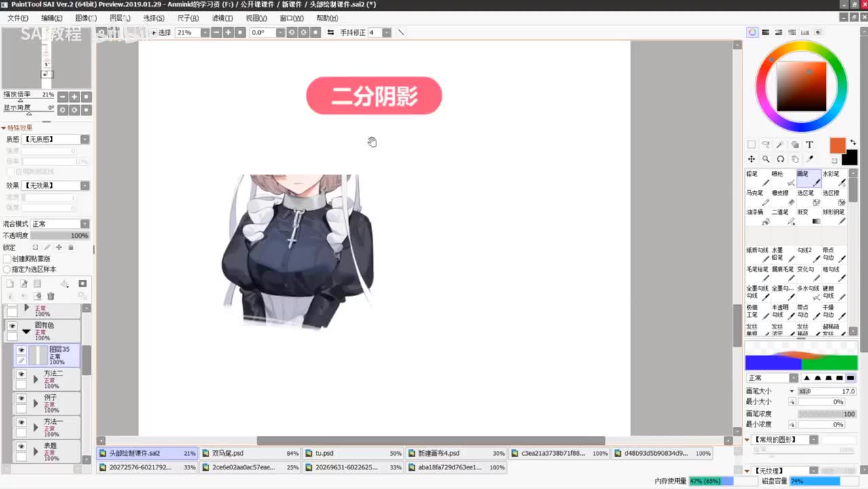The width and height of the screenshot is (868, 489).
Task: Open the 编辑 menu
Action: [52, 18]
